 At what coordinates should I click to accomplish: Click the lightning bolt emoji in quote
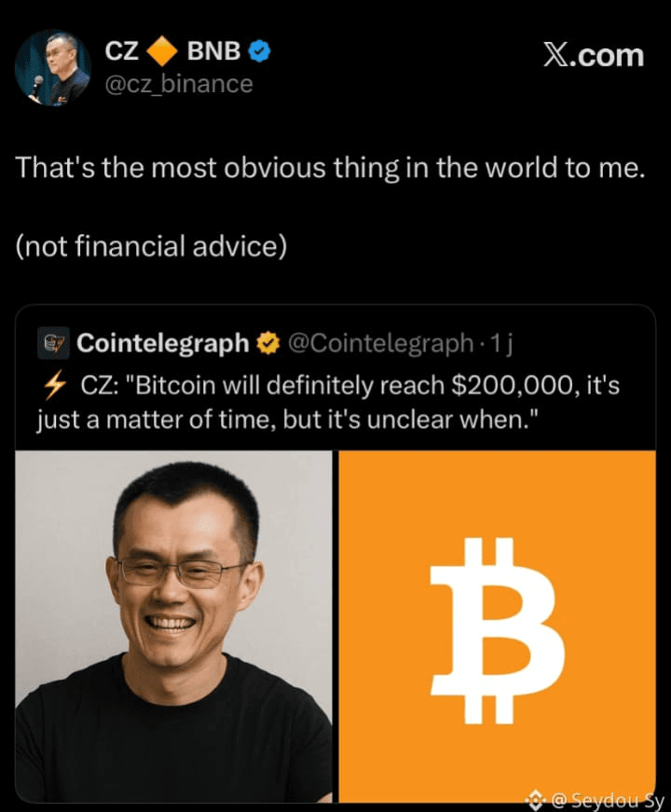tap(55, 385)
